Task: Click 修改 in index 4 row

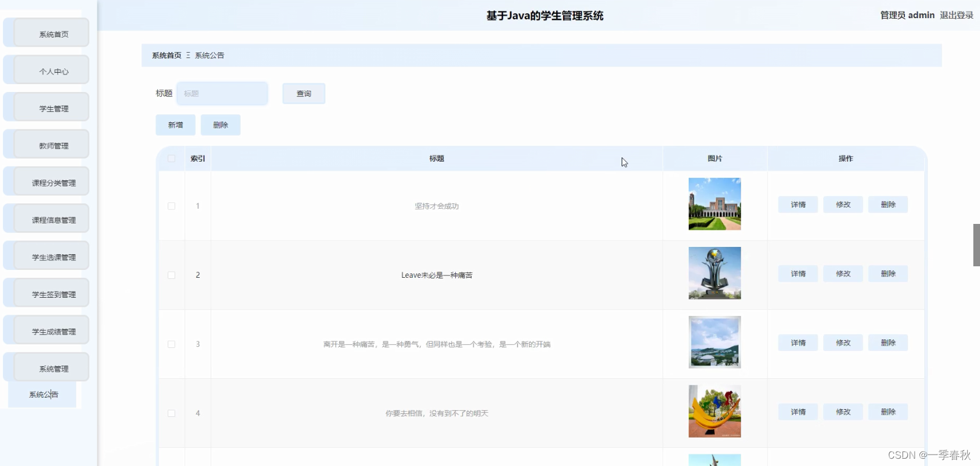Action: click(843, 412)
